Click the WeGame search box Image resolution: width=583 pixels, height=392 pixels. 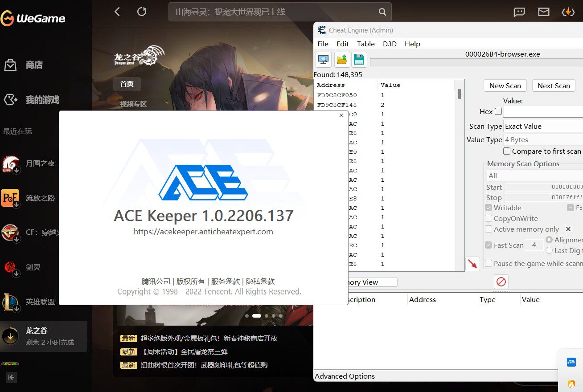[280, 12]
